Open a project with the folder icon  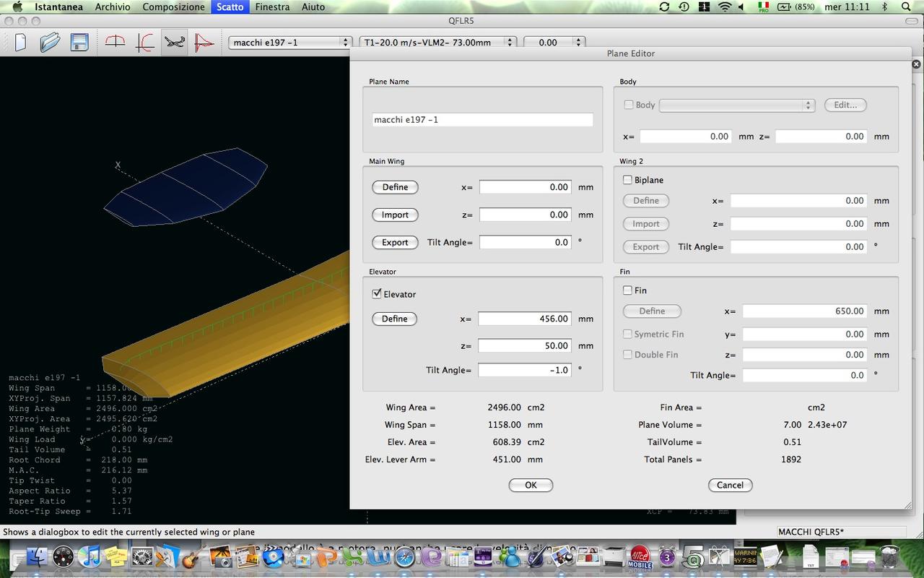(49, 42)
